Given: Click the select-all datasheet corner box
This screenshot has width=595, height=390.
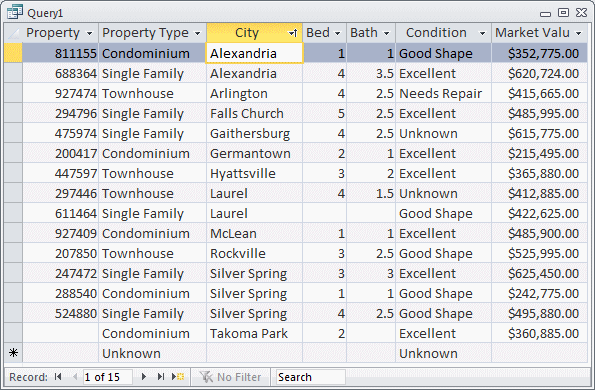Looking at the screenshot, I should pos(13,33).
